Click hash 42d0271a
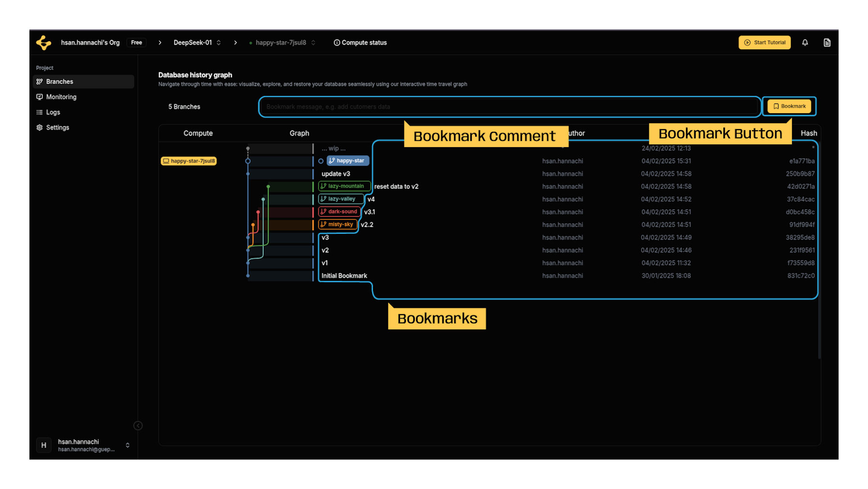This screenshot has height=489, width=868. coord(801,186)
